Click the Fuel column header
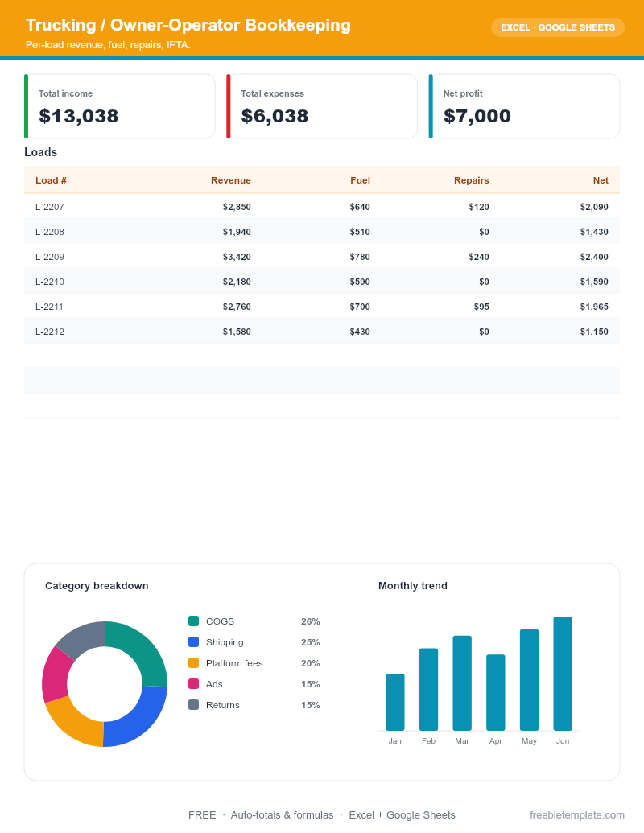 [x=361, y=180]
